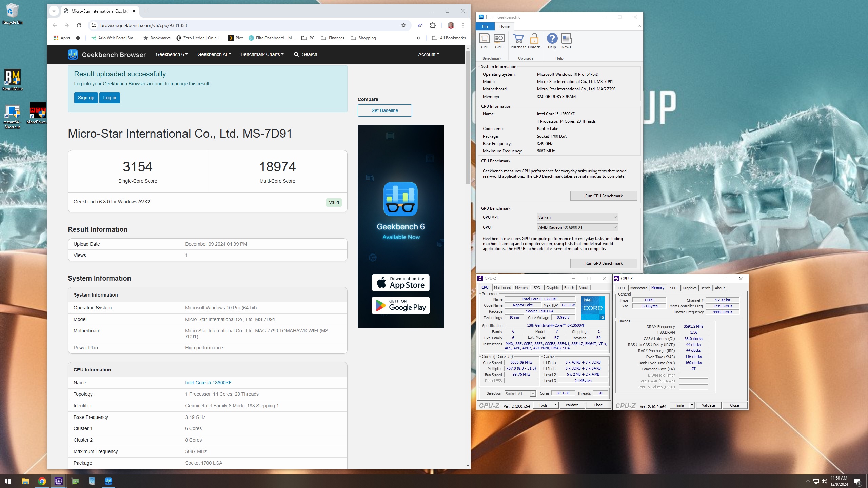Click Run GPU Benchmark button

604,263
